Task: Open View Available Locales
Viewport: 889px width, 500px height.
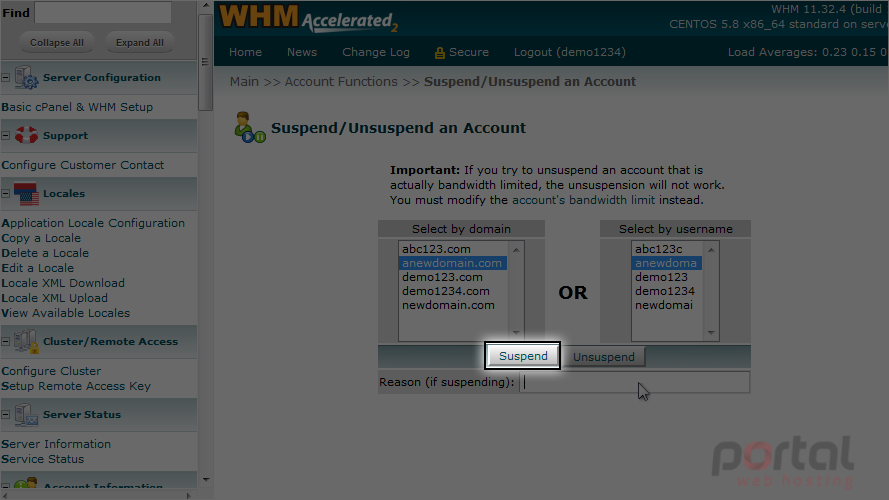Action: [x=65, y=313]
